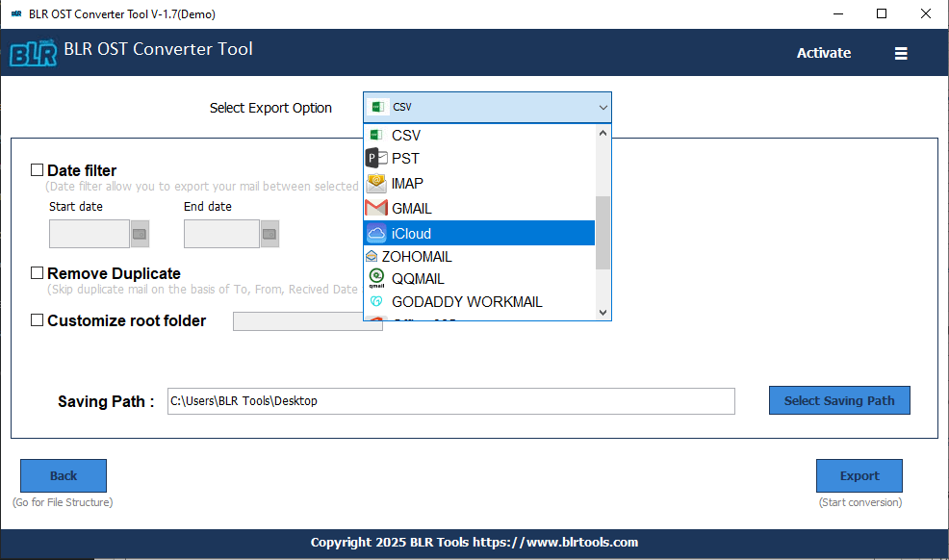Open the End date calendar picker
The height and width of the screenshot is (560, 949).
[269, 234]
